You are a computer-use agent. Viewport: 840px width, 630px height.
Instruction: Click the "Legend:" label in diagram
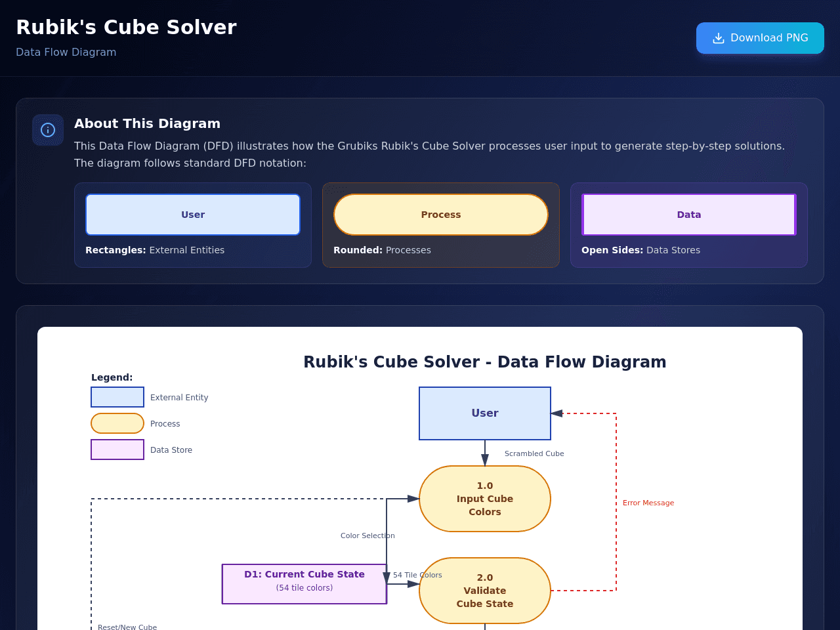pos(112,377)
